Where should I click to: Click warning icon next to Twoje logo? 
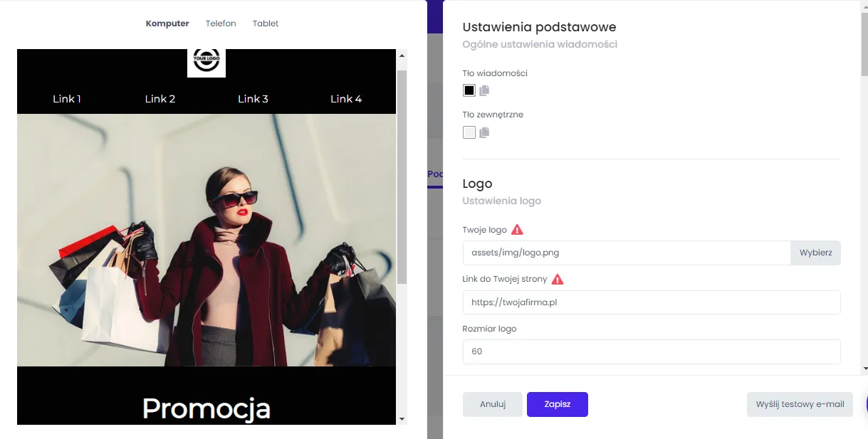tap(518, 230)
